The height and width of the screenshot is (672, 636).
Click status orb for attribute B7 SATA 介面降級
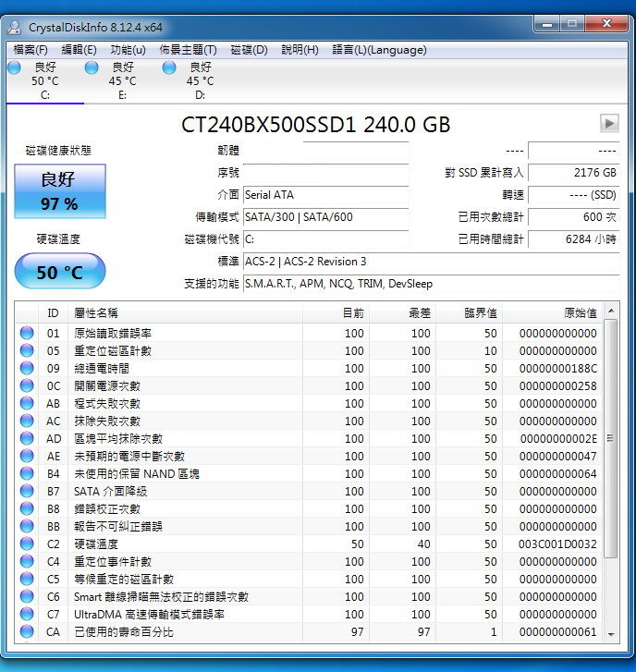[27, 491]
